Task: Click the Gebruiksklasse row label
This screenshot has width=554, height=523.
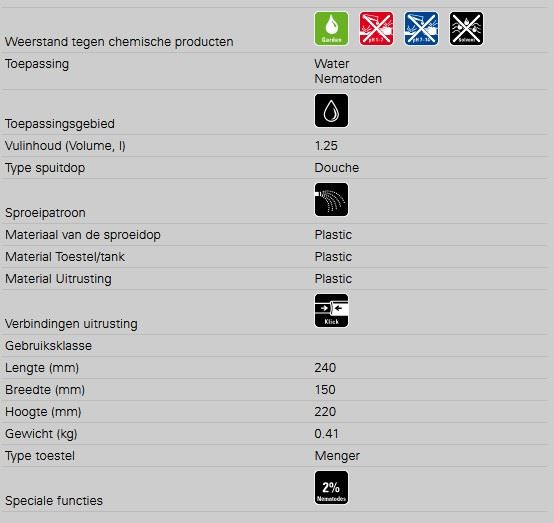Action: pos(48,346)
